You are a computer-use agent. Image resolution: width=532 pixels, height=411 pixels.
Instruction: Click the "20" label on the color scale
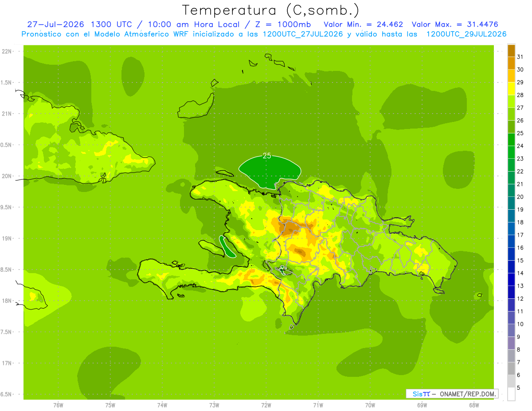520,197
